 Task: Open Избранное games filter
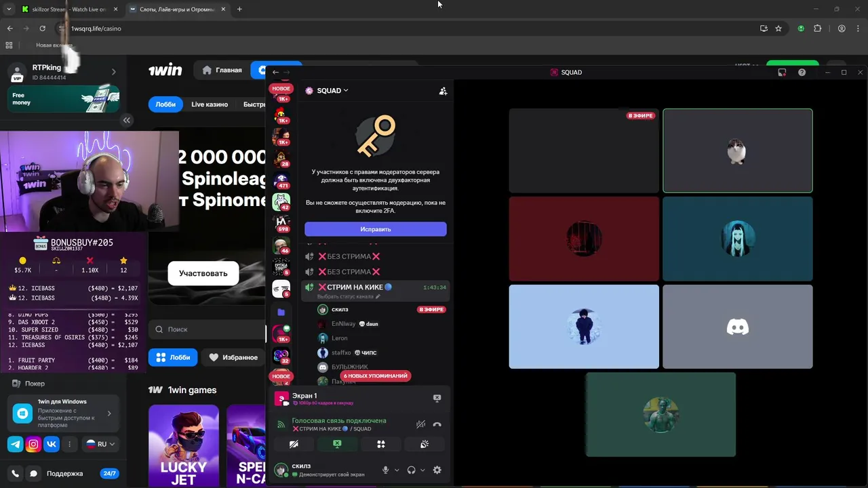click(x=233, y=357)
